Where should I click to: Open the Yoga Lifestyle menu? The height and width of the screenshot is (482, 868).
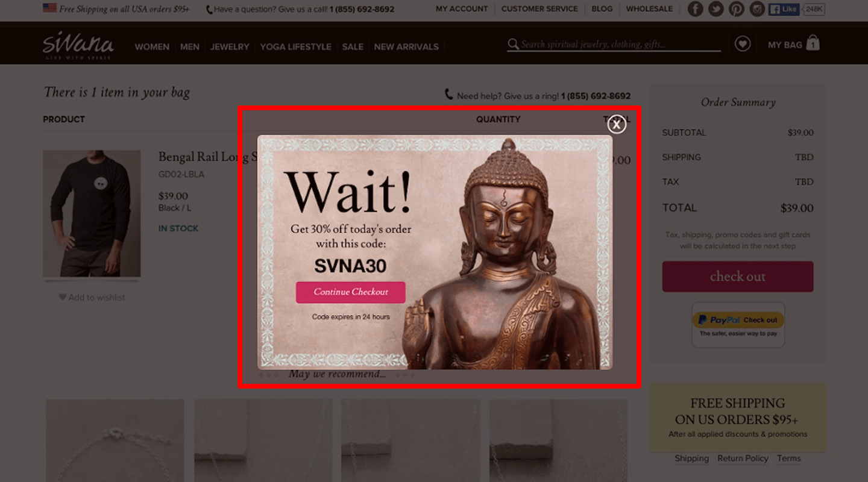295,46
